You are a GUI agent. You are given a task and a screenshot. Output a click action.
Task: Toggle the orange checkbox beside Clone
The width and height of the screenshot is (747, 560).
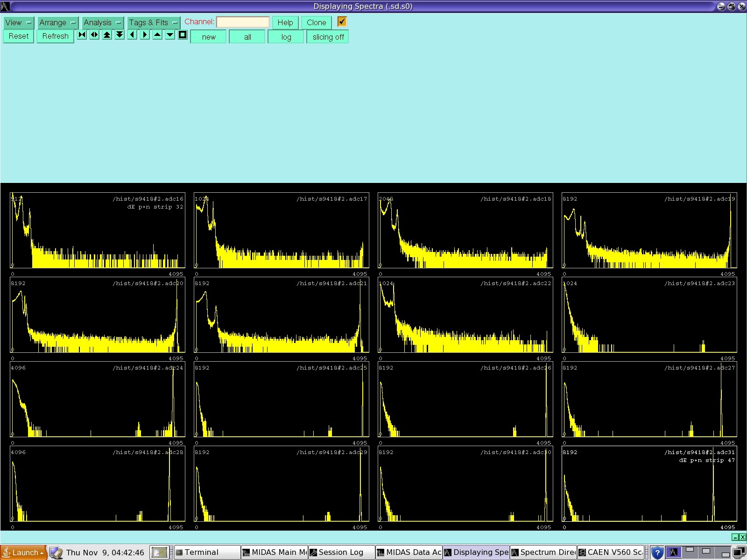342,22
